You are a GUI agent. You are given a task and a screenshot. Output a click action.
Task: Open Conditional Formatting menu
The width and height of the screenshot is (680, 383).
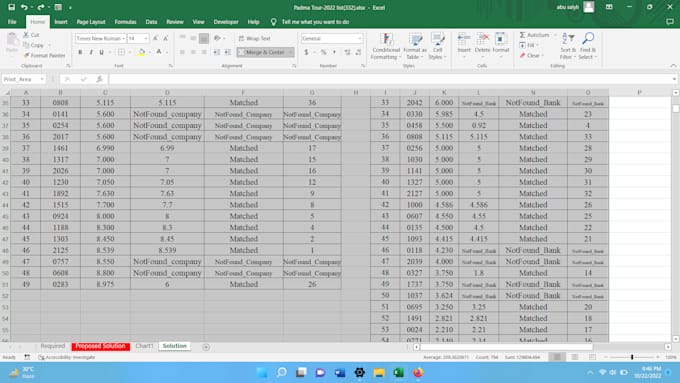coord(386,46)
